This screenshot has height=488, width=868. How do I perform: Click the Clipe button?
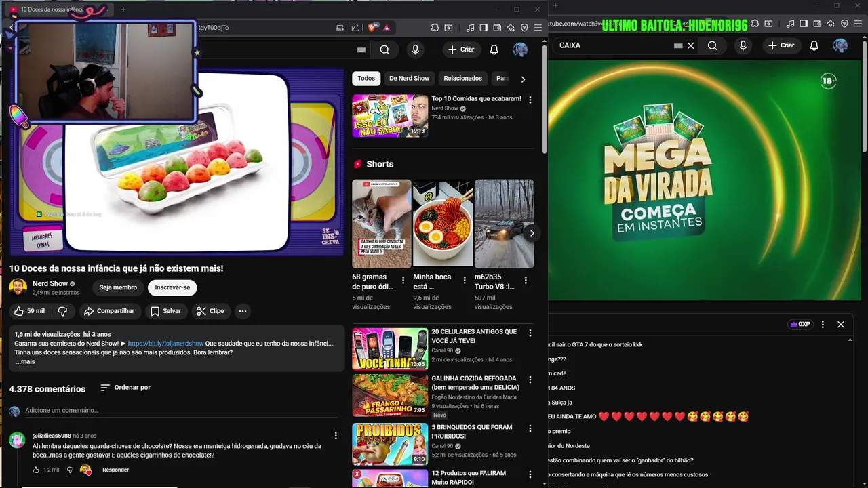(x=210, y=311)
